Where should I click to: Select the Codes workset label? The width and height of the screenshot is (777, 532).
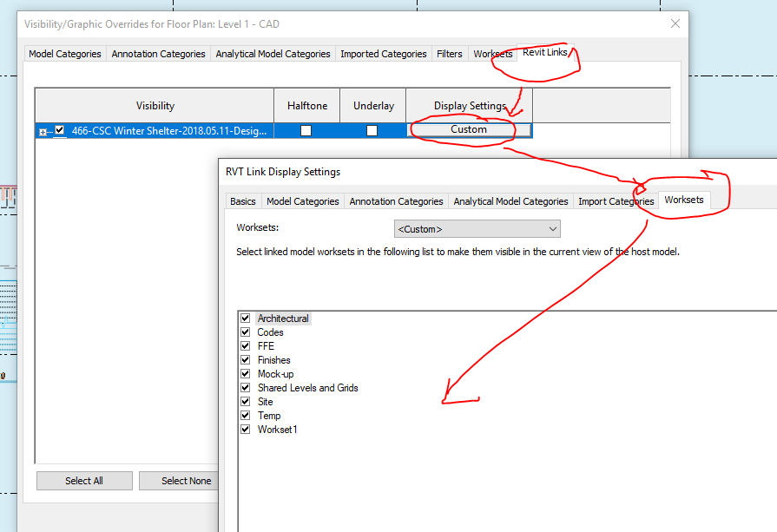coord(271,332)
